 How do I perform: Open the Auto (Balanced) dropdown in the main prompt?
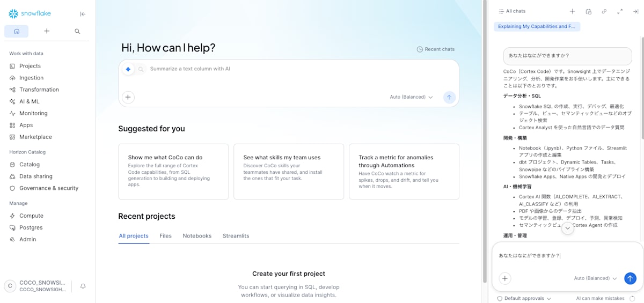[x=411, y=97]
